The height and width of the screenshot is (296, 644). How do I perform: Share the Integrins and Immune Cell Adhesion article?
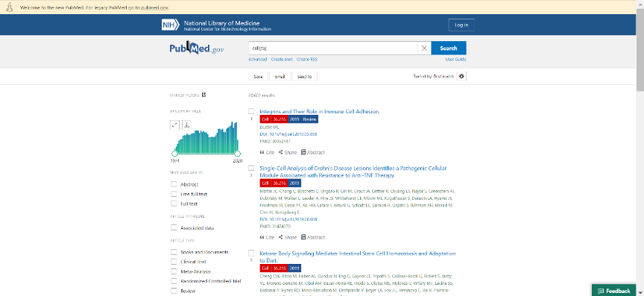click(x=288, y=152)
